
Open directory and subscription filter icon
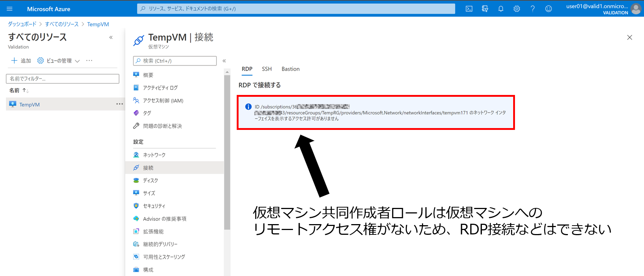[x=485, y=9]
